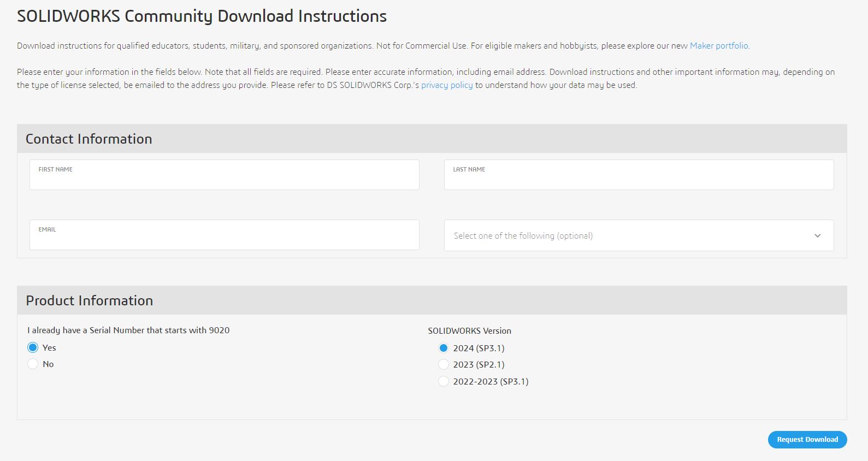Choose SOLIDWORKS version 2023 (SP2.1)
868x461 pixels.
pos(444,364)
